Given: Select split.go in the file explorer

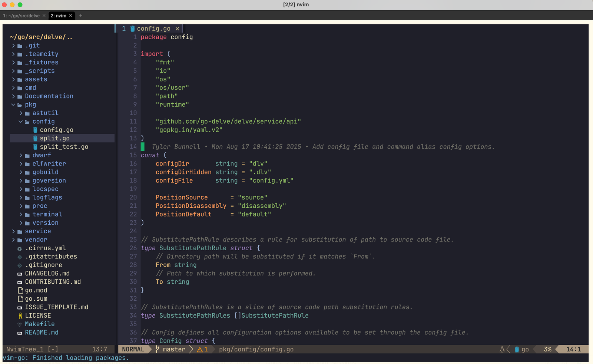Looking at the screenshot, I should point(55,138).
